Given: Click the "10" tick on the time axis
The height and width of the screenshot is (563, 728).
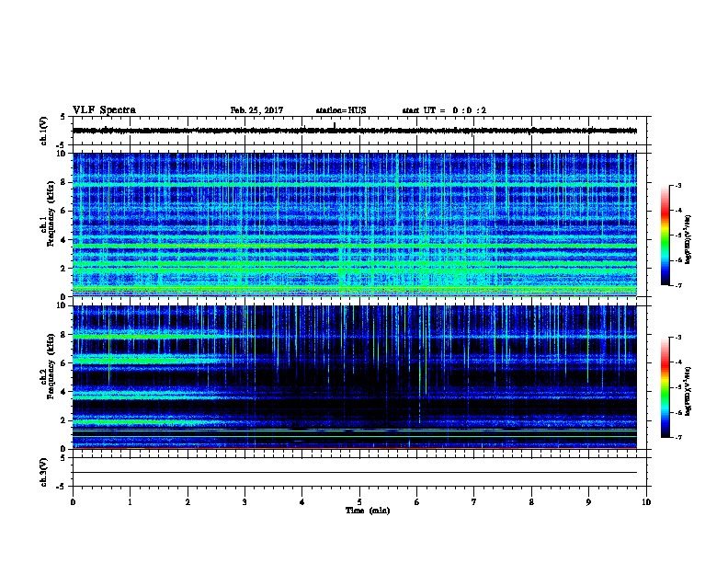Looking at the screenshot, I should [646, 502].
